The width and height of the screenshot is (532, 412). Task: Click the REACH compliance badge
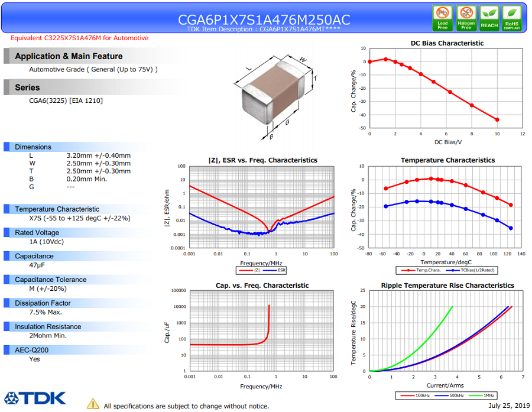[x=489, y=18]
